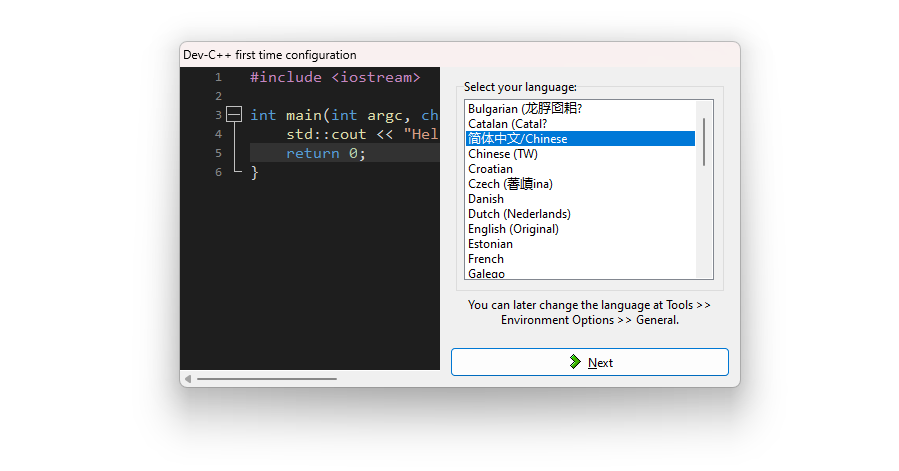Viewport: 899px width, 471px height.
Task: Select Chinese (TW) language
Action: [580, 154]
